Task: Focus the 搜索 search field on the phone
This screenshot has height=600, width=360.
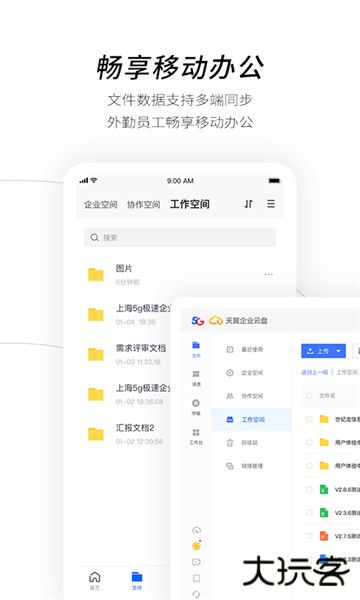Action: [180, 237]
